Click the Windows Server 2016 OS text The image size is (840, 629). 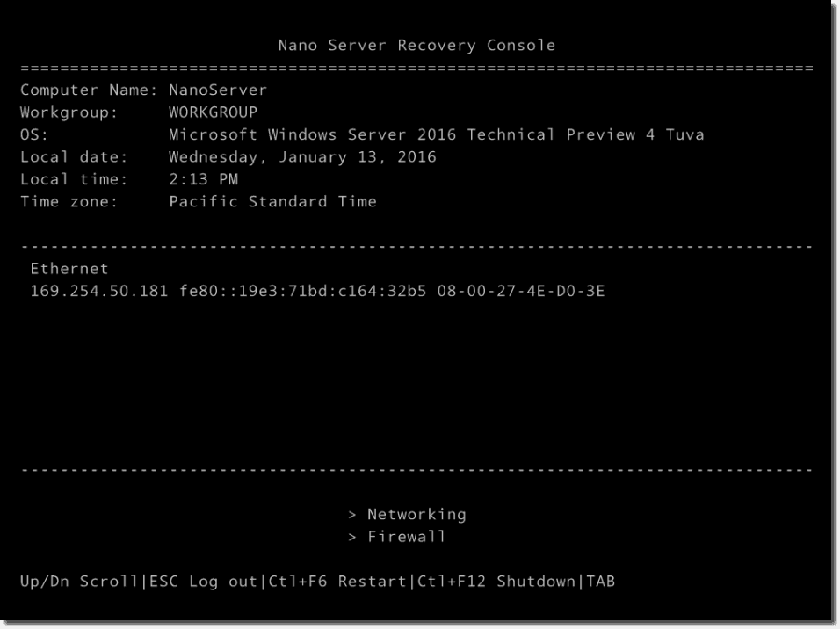[x=436, y=134]
